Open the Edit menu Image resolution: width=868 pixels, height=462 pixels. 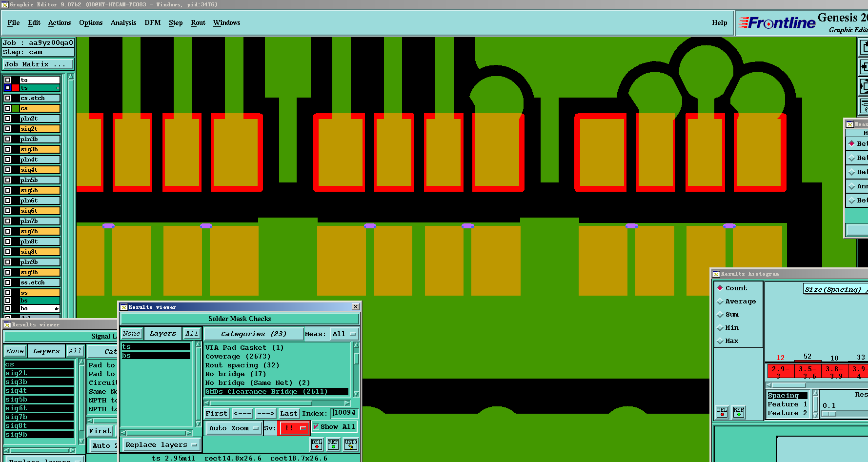(34, 23)
